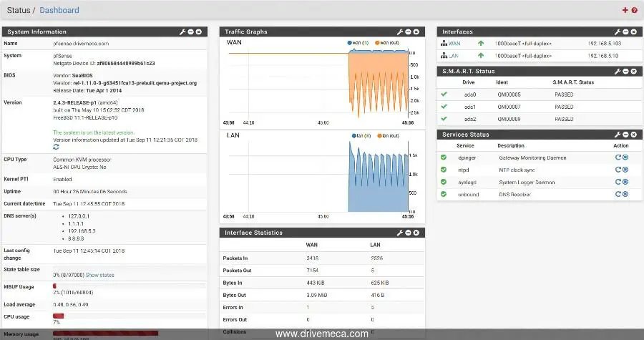Close the Interfaces widget
The height and width of the screenshot is (340, 644).
[634, 31]
